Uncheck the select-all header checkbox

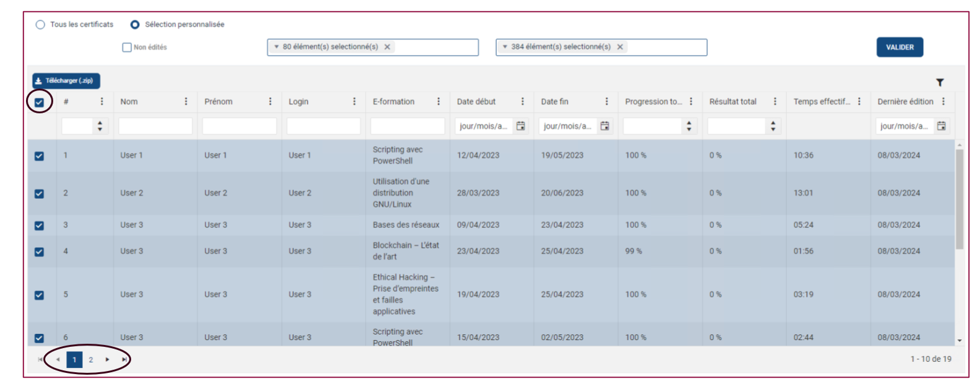click(39, 102)
